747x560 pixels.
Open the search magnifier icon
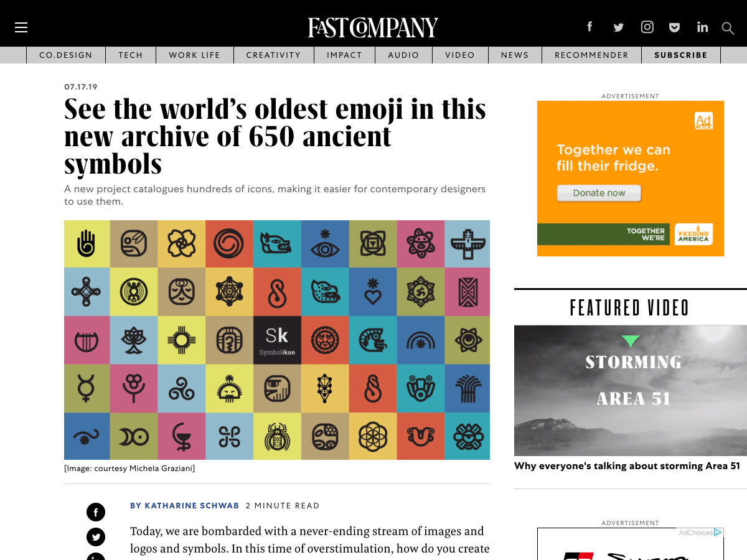click(x=728, y=28)
